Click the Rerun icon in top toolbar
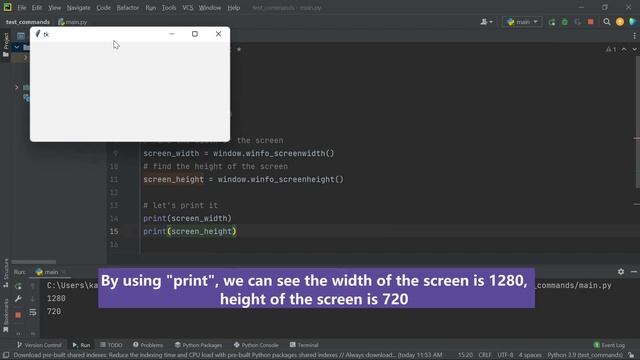 pyautogui.click(x=552, y=22)
